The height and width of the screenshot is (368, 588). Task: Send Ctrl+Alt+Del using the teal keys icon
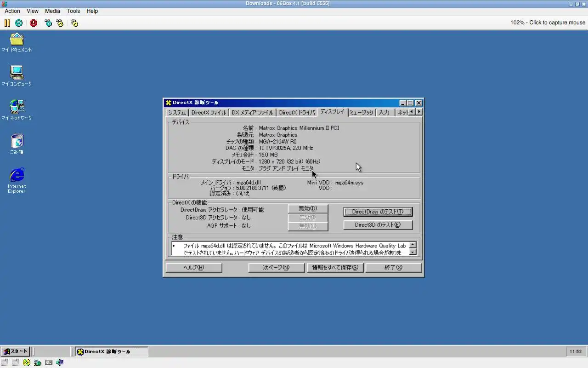[48, 23]
